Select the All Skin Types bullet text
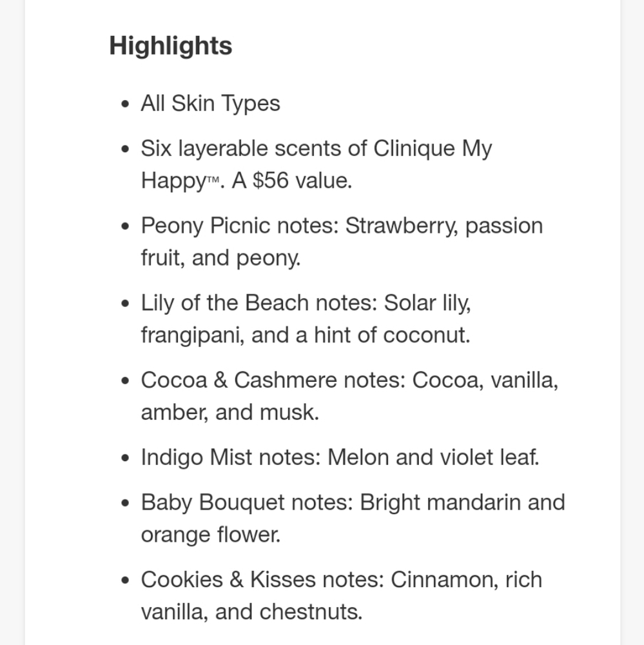This screenshot has width=644, height=645. click(211, 103)
